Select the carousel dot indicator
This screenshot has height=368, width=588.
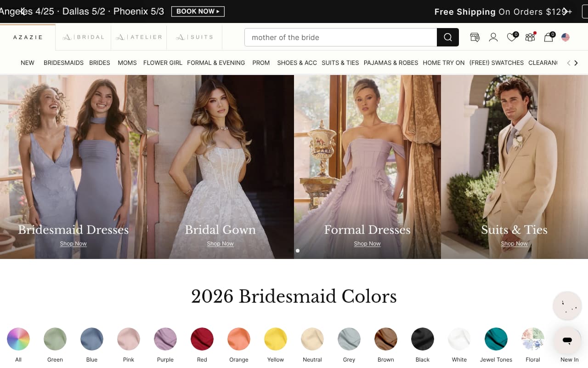(297, 251)
